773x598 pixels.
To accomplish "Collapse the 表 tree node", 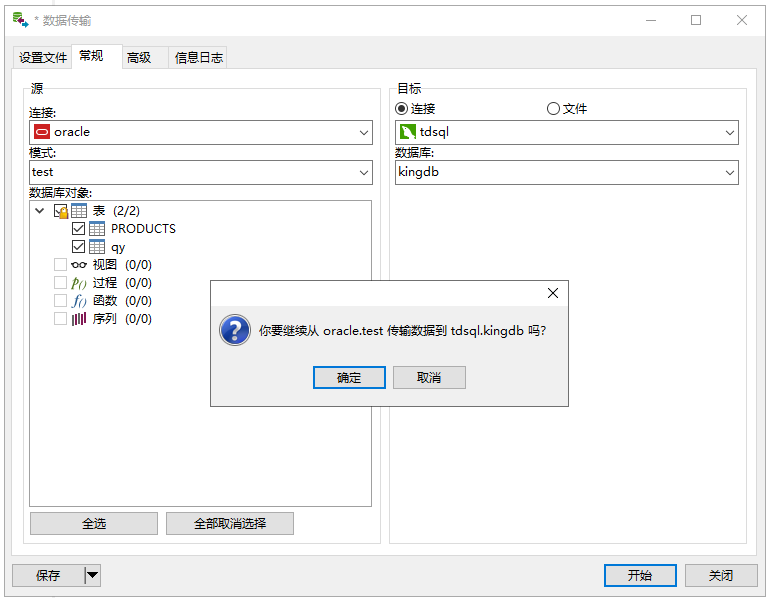I will [40, 211].
